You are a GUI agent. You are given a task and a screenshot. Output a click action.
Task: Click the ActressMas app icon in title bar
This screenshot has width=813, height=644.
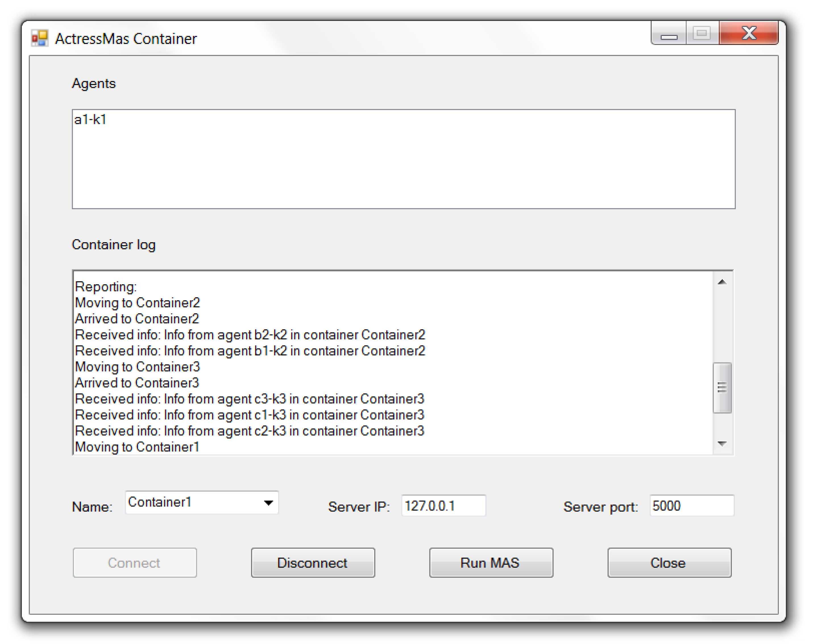pos(40,38)
